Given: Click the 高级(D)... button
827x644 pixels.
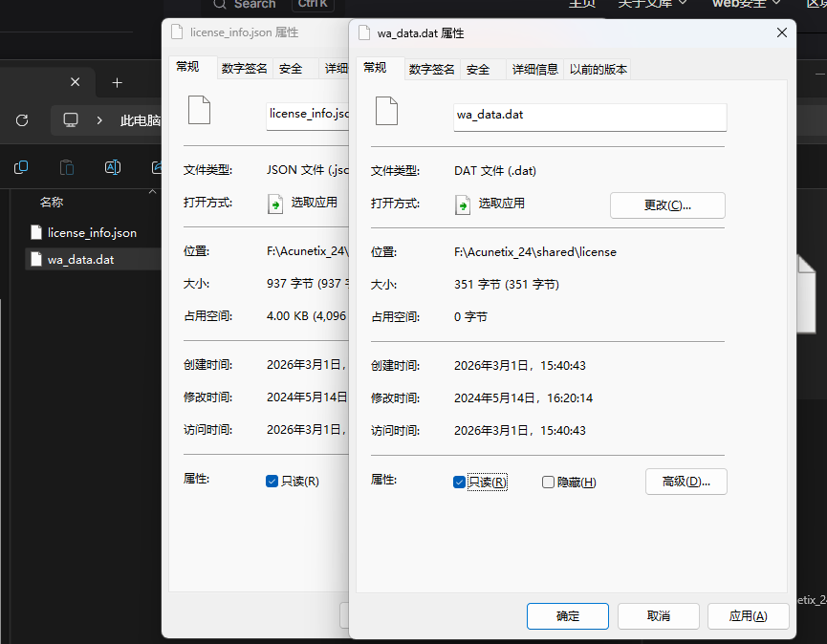Looking at the screenshot, I should click(x=686, y=482).
